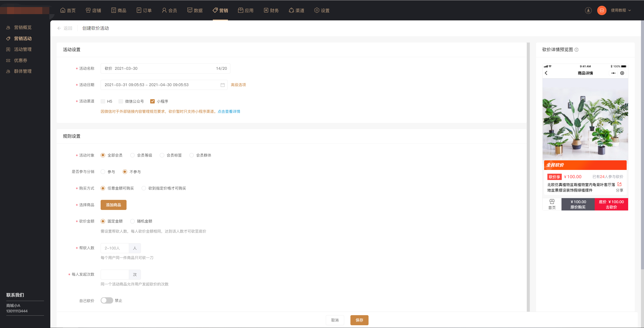Uncheck the 小程序 channel checkbox
Image resolution: width=644 pixels, height=328 pixels.
tap(152, 101)
